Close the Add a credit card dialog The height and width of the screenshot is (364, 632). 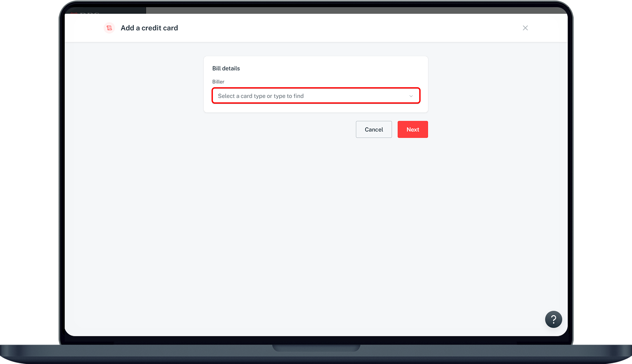(x=525, y=28)
